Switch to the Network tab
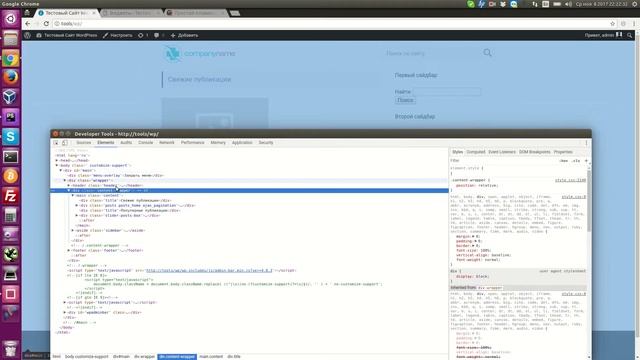The height and width of the screenshot is (360, 640). click(167, 143)
